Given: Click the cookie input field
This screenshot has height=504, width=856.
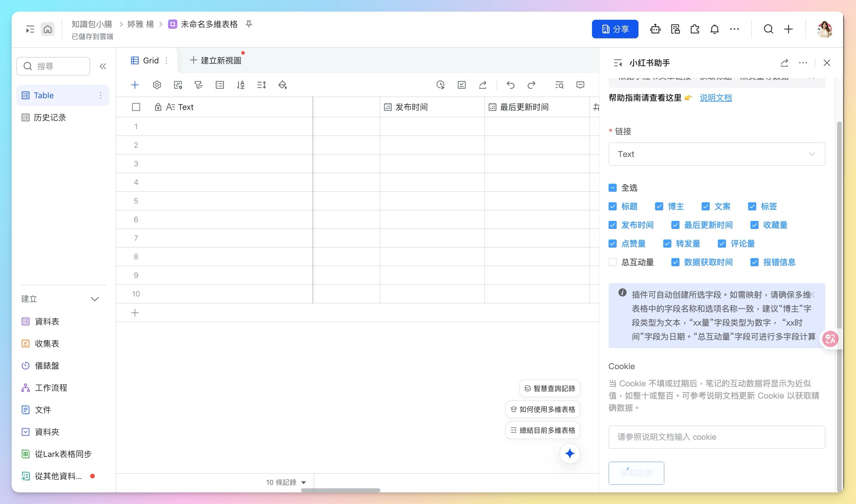Looking at the screenshot, I should tap(716, 437).
